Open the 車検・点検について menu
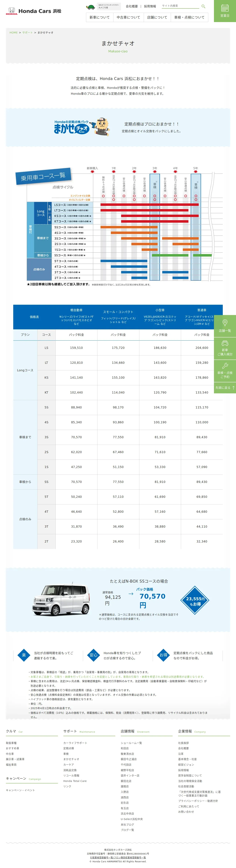Screen dimensions: 236x868 coord(189,17)
